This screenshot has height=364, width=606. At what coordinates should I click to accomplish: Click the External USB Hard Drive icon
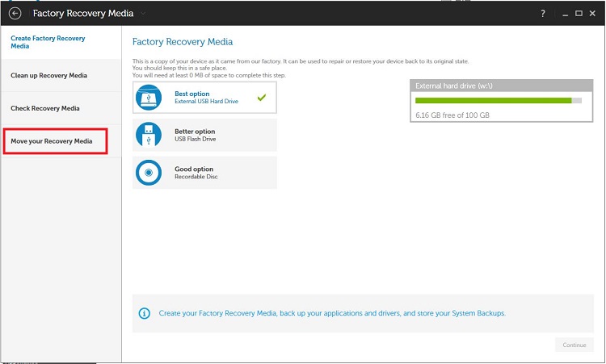click(x=149, y=98)
